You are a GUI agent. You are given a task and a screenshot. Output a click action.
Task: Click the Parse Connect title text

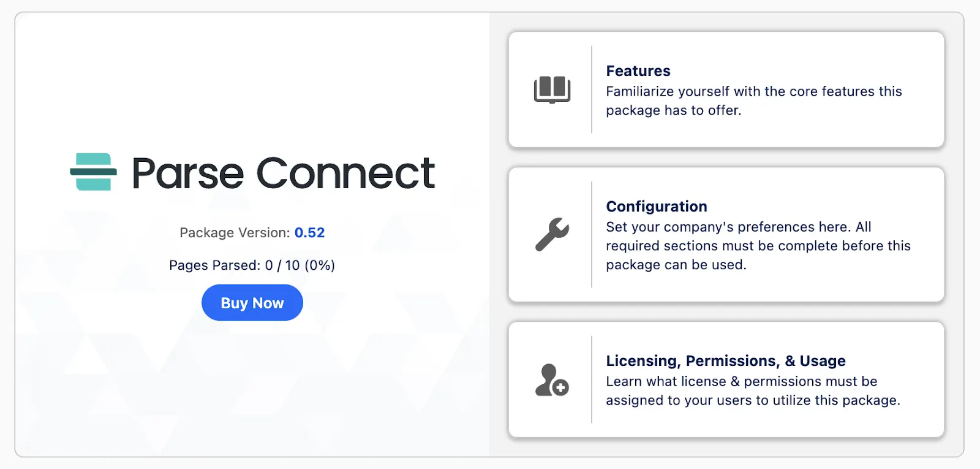pos(283,173)
